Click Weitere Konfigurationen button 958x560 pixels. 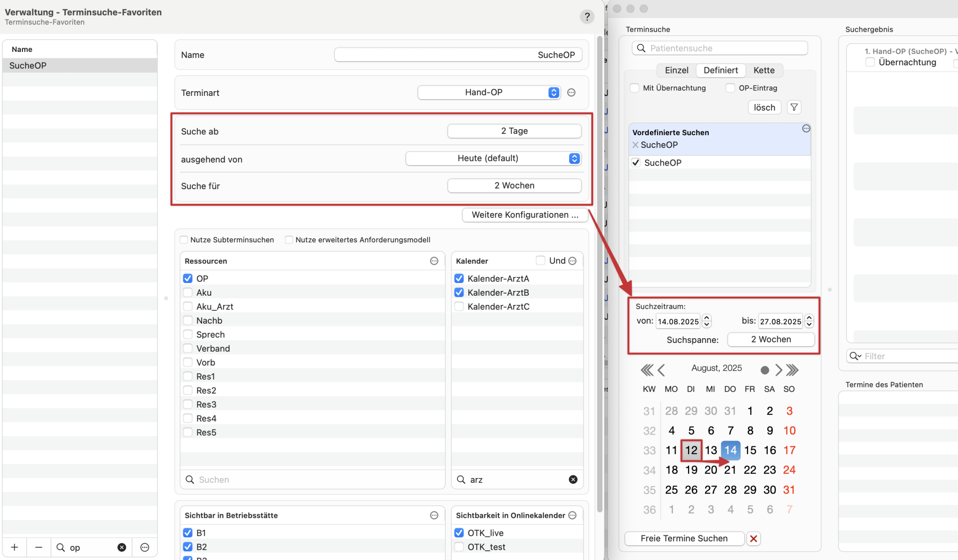coord(525,215)
